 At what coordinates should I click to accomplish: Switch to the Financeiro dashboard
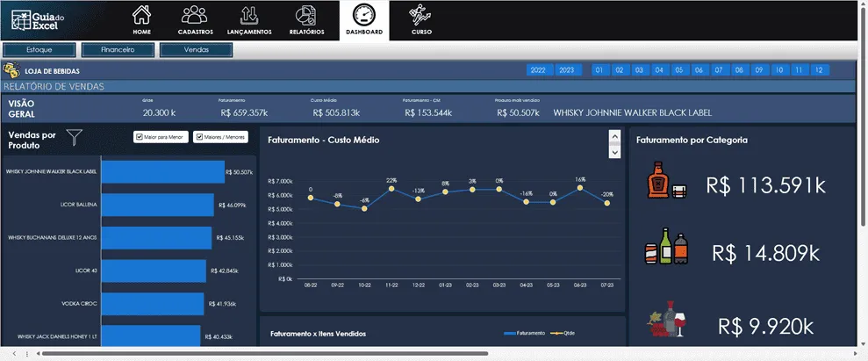click(x=118, y=50)
